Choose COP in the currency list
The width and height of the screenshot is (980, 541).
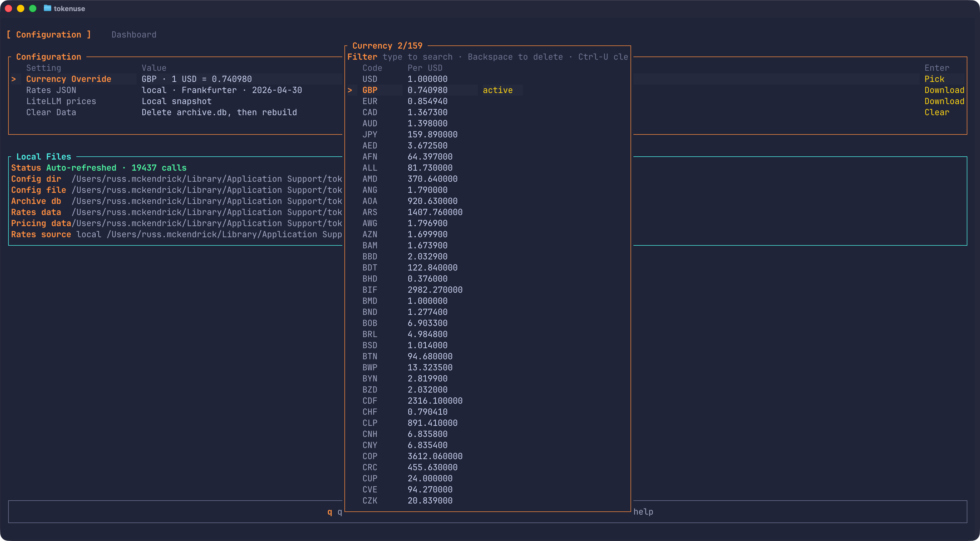point(487,456)
